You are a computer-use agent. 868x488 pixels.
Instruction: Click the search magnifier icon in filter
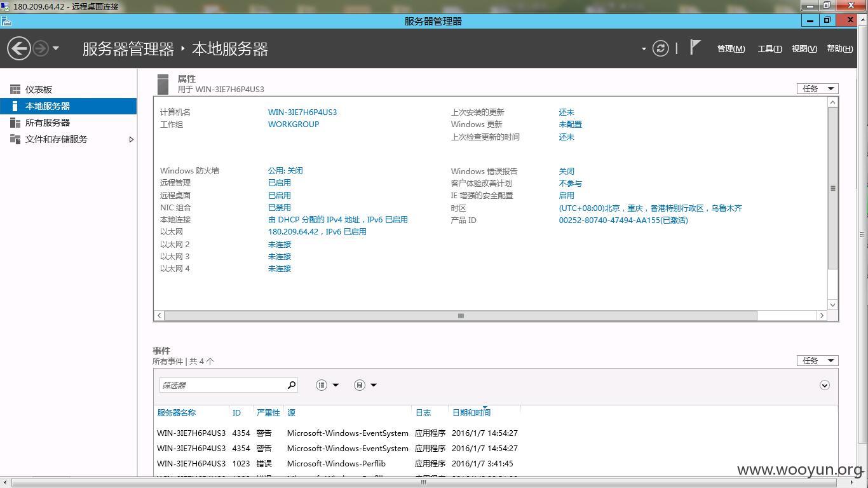[292, 384]
